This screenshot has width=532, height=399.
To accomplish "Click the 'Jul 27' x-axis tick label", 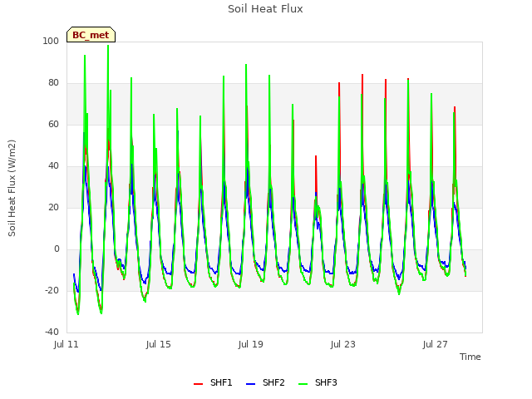I will click(436, 344).
